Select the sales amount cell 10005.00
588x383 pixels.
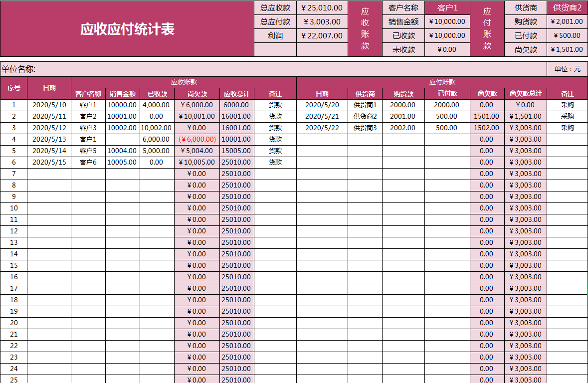pyautogui.click(x=122, y=162)
